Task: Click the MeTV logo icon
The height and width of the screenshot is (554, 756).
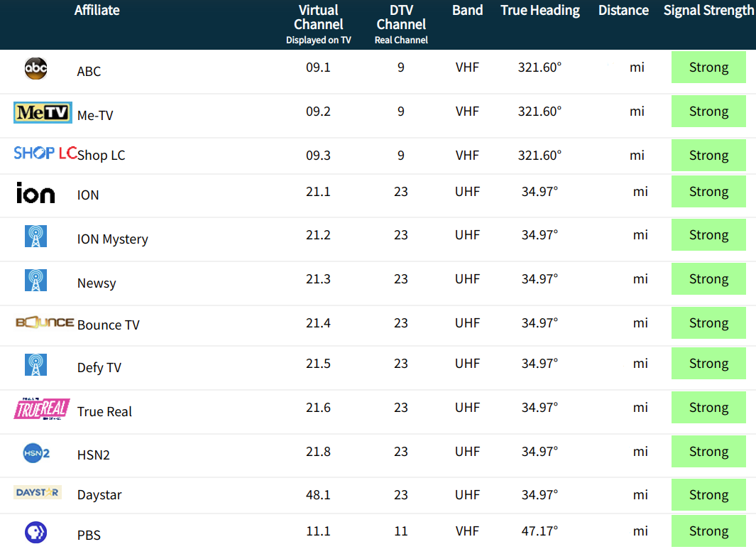Action: [x=43, y=112]
